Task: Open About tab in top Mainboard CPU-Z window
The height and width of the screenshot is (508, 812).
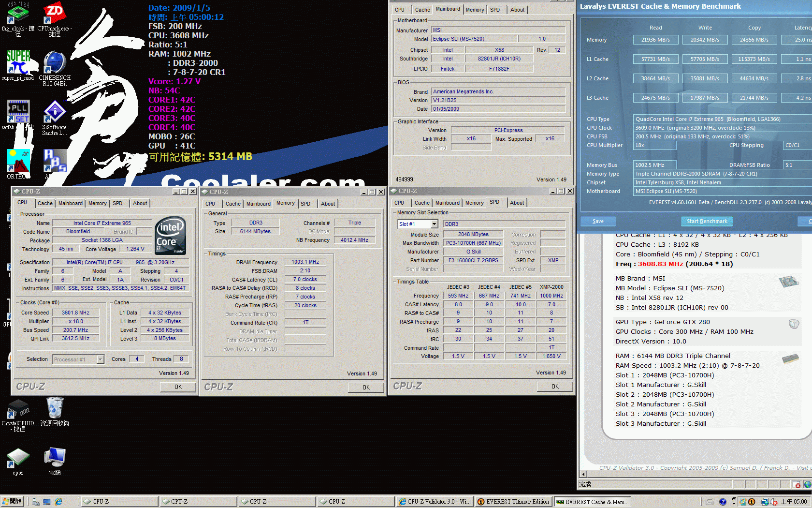Action: point(517,10)
